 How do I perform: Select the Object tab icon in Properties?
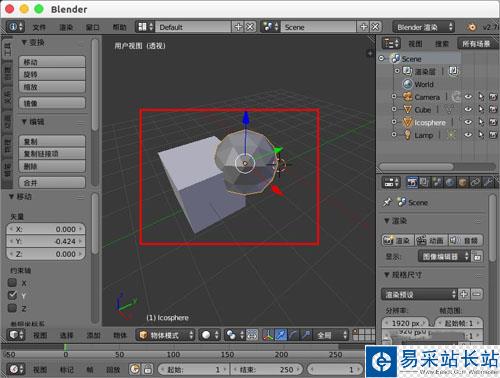pyautogui.click(x=462, y=182)
